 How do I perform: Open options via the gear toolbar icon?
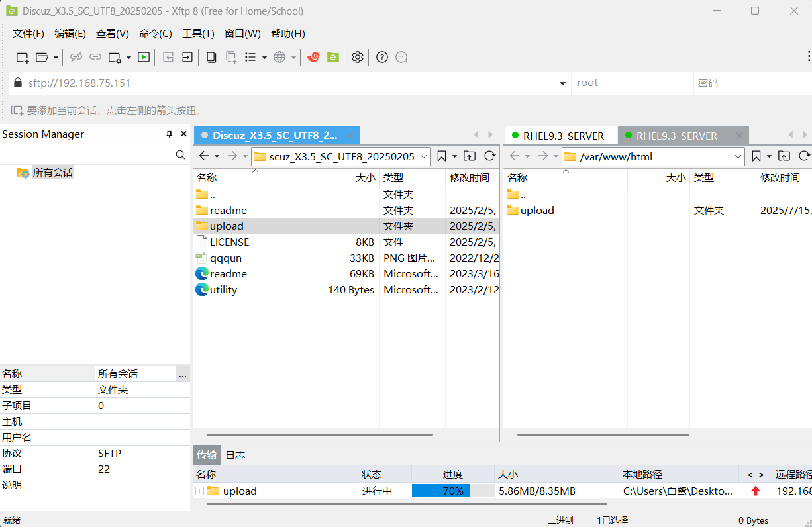[x=358, y=57]
